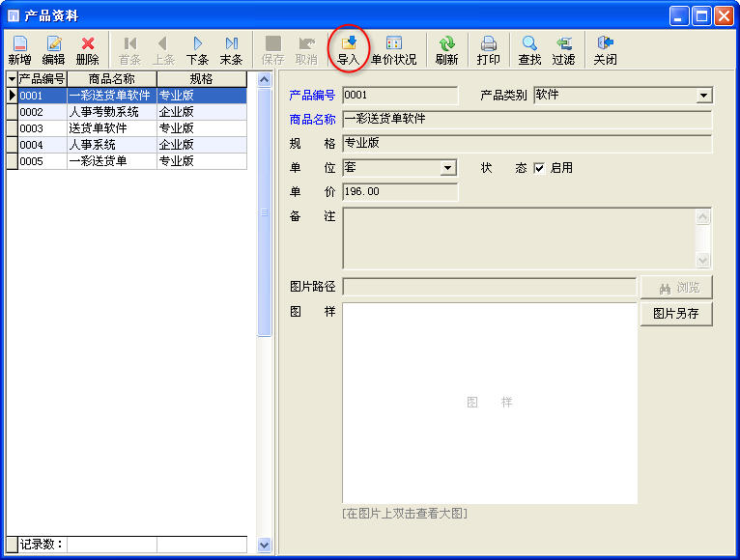Viewport: 740px width, 560px height.
Task: Click remarks box scroll down arrow
Action: click(703, 260)
